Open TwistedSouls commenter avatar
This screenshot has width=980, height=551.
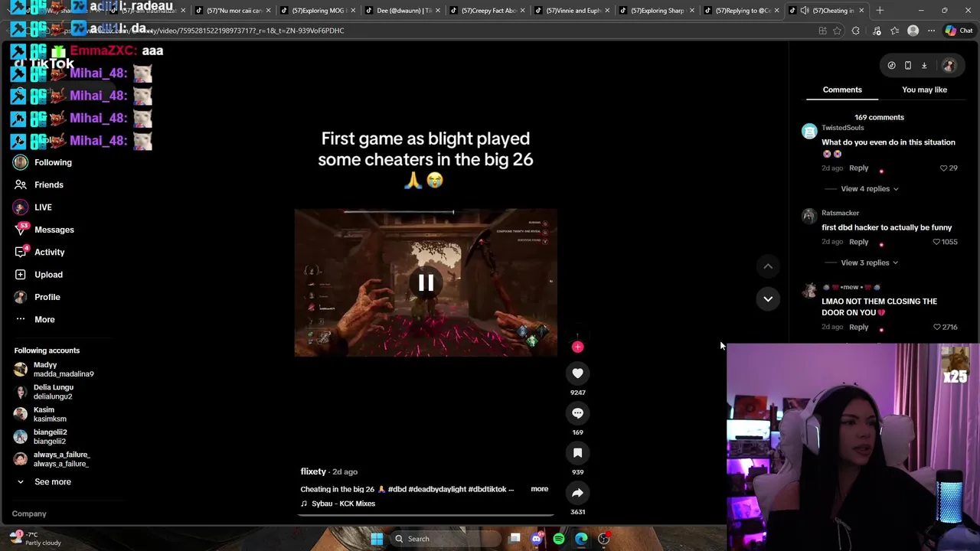(x=809, y=132)
